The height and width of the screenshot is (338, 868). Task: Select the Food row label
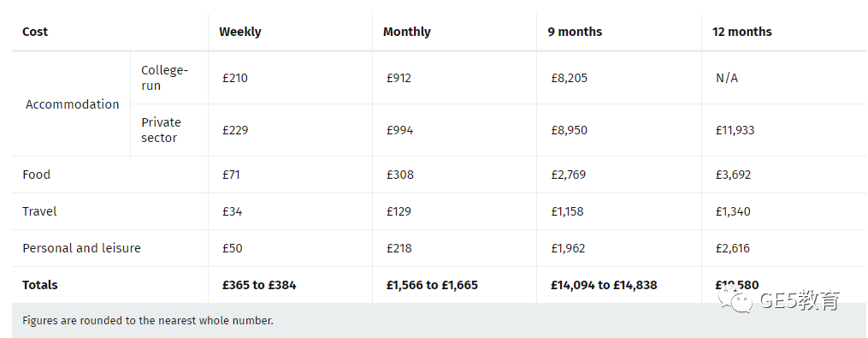pyautogui.click(x=36, y=175)
